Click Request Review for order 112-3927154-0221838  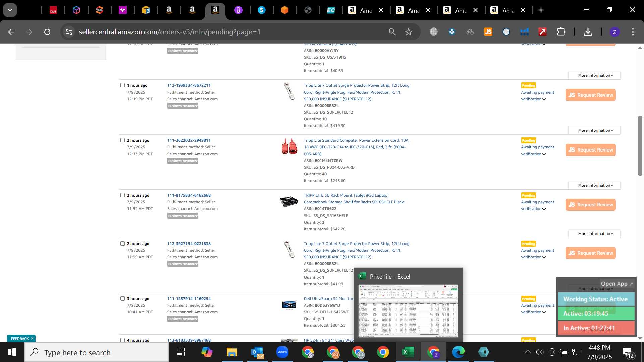(x=590, y=253)
